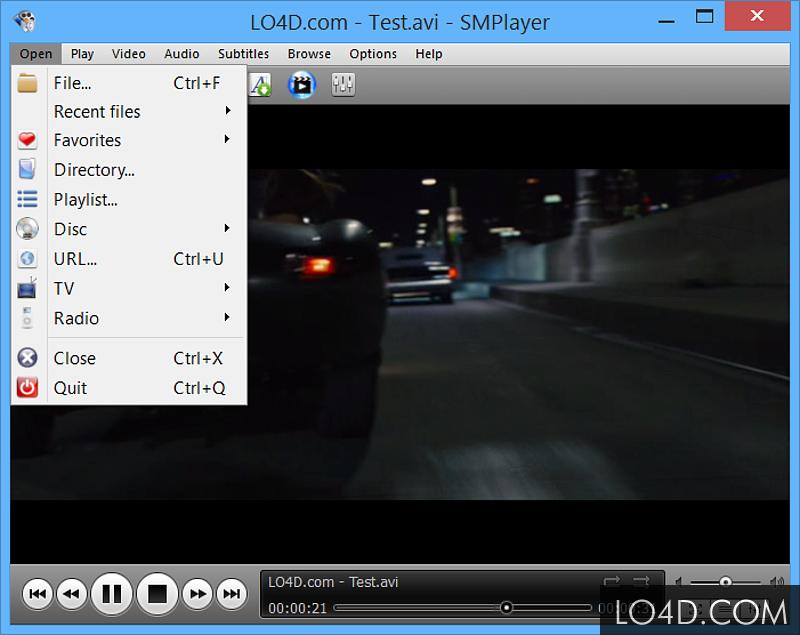800x635 pixels.
Task: Click Quit in the Open menu
Action: coord(70,388)
